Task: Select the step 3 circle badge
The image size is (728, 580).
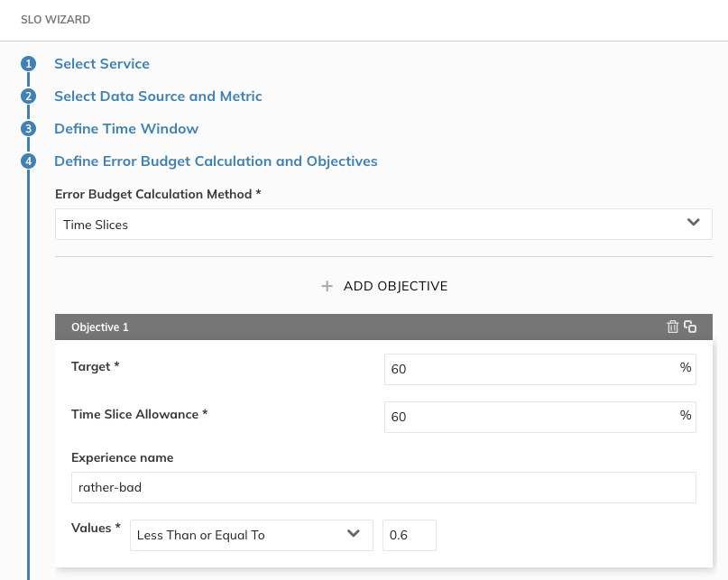Action: click(28, 129)
